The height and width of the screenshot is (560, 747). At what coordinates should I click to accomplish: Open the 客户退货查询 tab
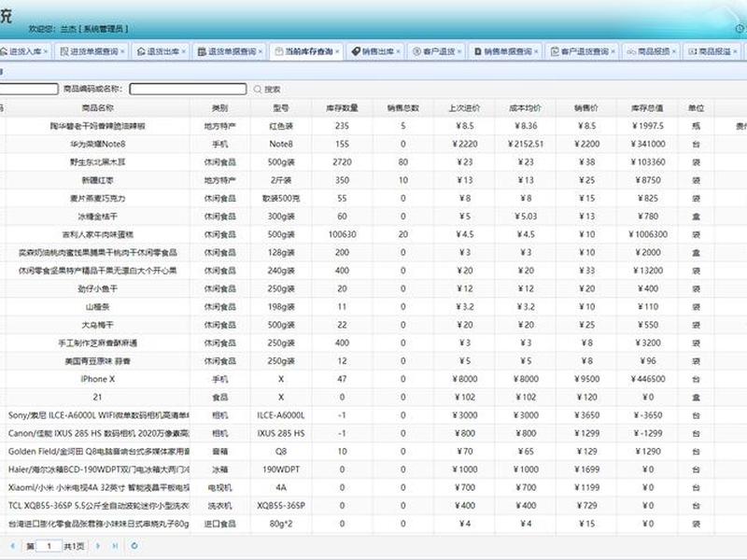click(x=583, y=51)
